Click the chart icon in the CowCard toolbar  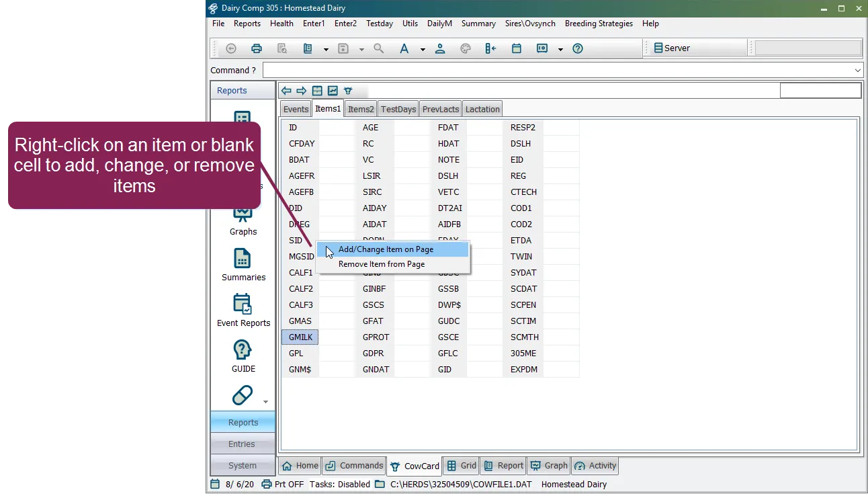coord(333,91)
